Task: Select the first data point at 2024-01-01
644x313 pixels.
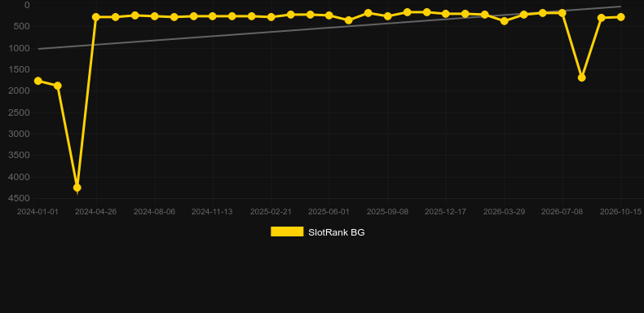Action: coord(38,81)
